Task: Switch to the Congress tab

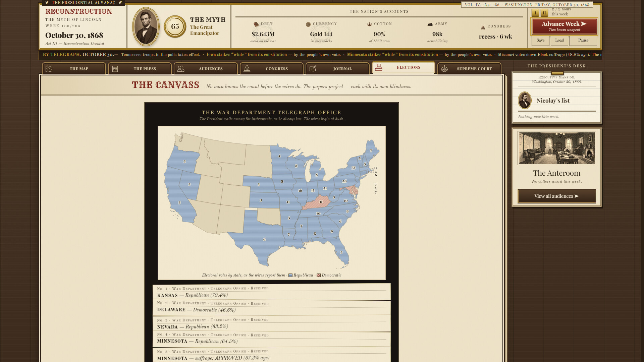Action: tap(272, 69)
